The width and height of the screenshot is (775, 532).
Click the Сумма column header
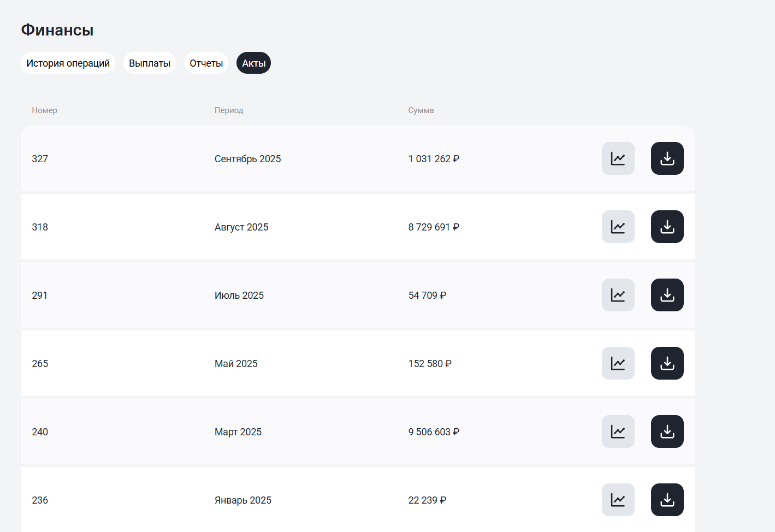pos(421,110)
